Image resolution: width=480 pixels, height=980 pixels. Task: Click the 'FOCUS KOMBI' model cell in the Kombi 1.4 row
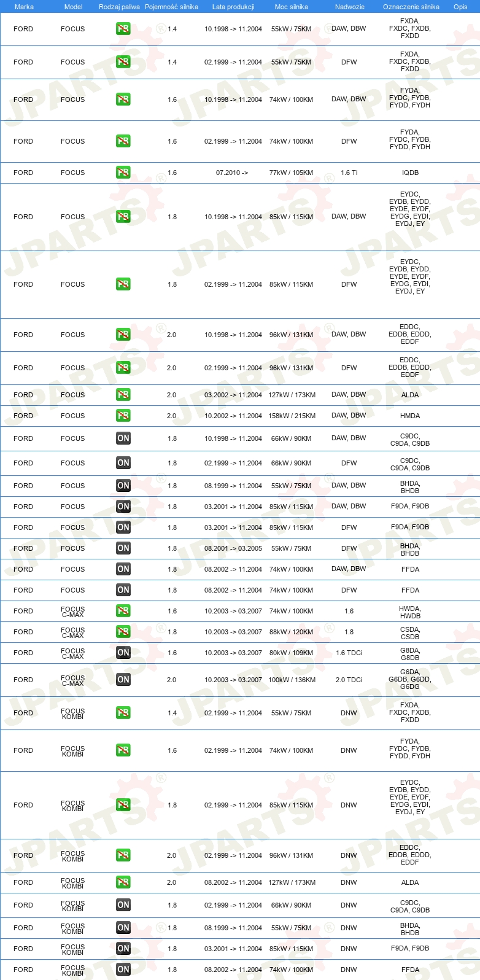[73, 714]
